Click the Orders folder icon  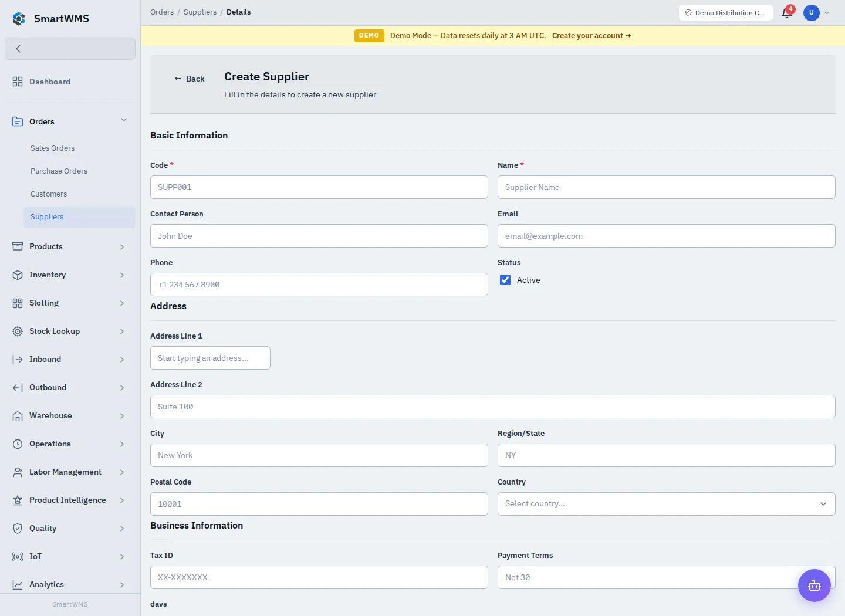coord(18,121)
